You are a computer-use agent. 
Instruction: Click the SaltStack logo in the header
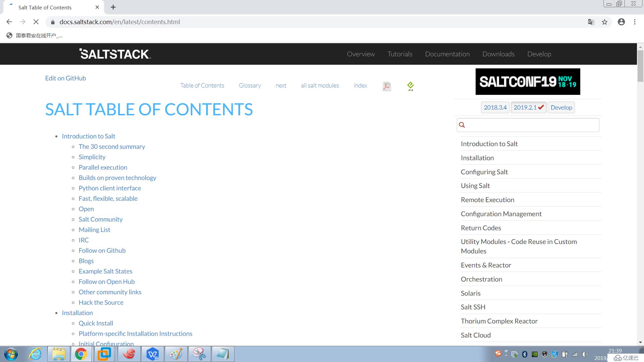pos(115,54)
